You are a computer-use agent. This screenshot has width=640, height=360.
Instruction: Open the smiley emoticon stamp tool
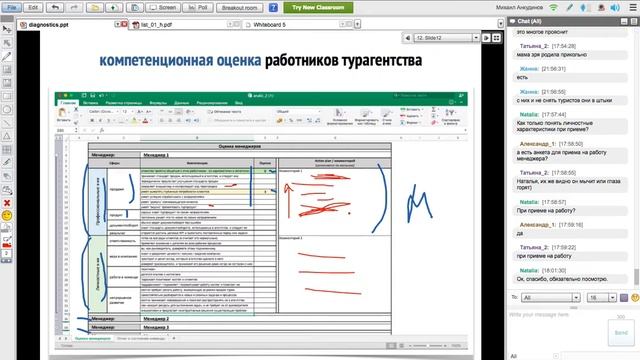pos(7,216)
